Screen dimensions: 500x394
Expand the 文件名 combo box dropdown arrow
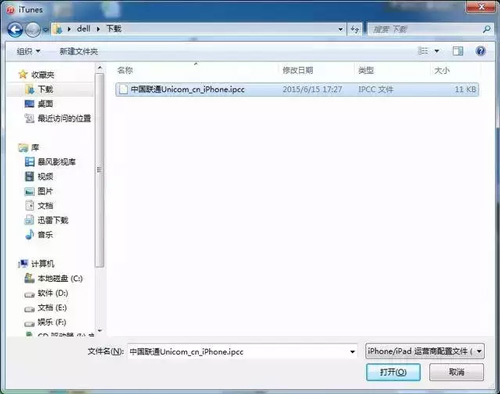coord(352,352)
